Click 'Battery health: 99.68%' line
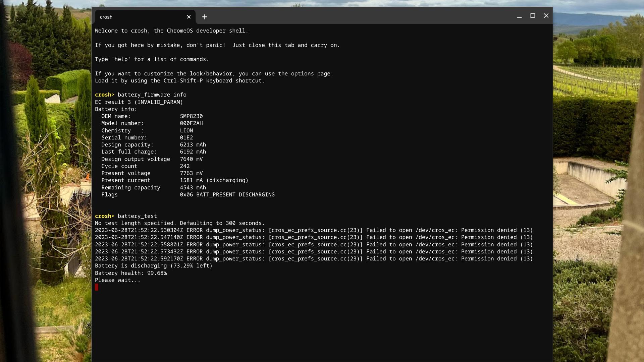Viewport: 644px width, 362px height. click(x=131, y=273)
